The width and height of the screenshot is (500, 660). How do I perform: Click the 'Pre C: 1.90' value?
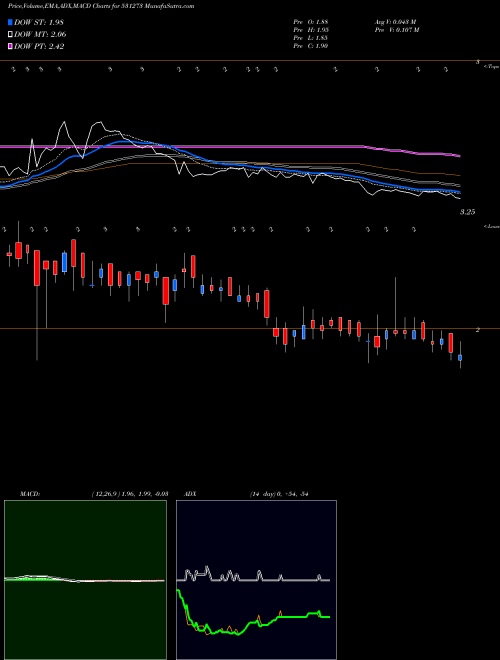tap(311, 46)
